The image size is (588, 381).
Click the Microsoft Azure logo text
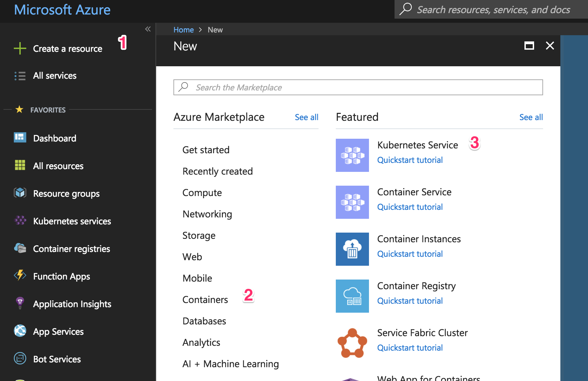[x=62, y=10]
